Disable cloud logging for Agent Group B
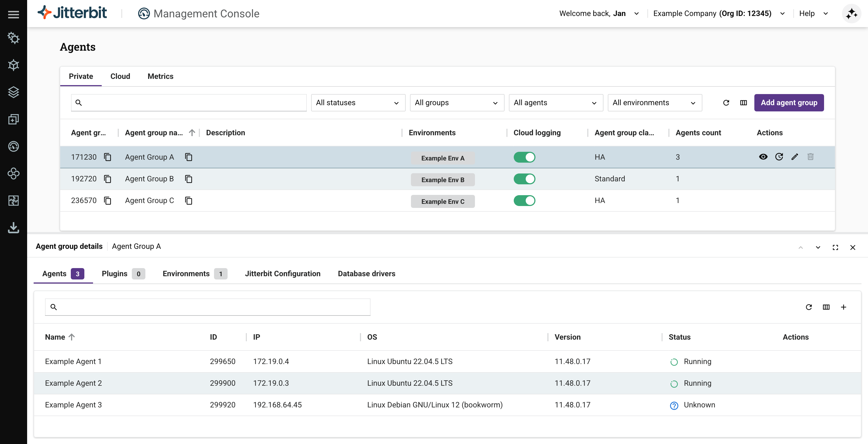The width and height of the screenshot is (868, 444). [x=524, y=179]
